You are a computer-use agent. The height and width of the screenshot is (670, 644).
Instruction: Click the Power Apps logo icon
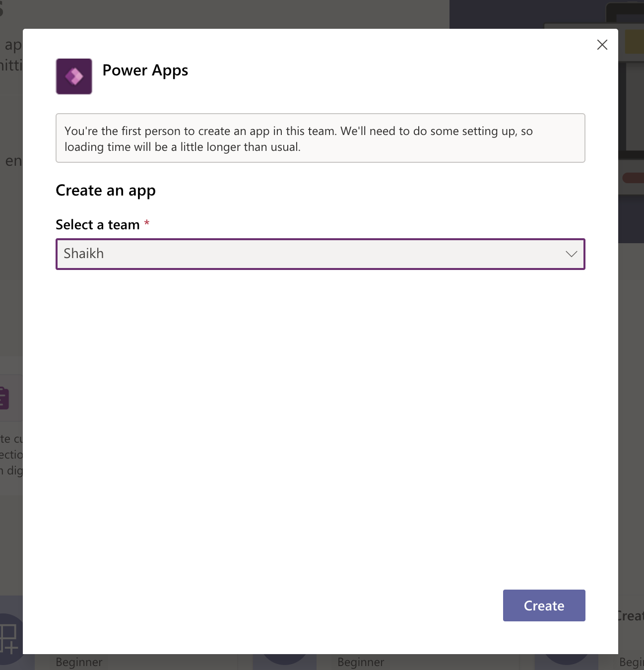74,76
